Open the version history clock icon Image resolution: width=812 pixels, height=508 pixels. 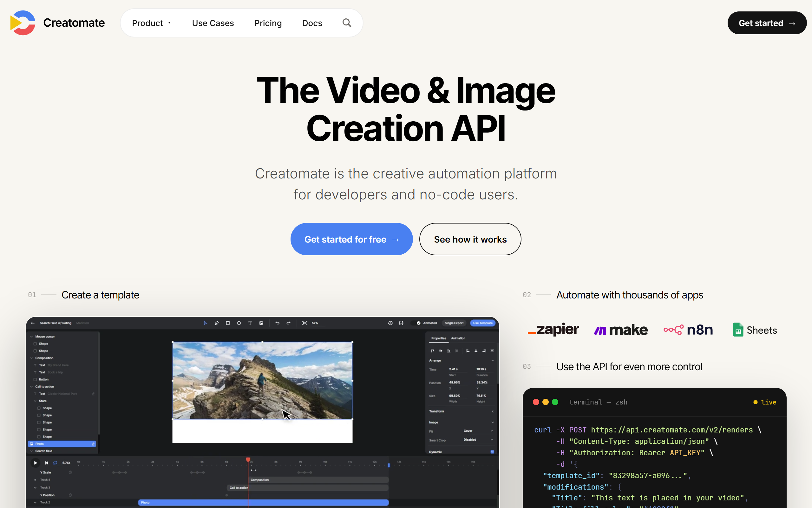click(390, 323)
